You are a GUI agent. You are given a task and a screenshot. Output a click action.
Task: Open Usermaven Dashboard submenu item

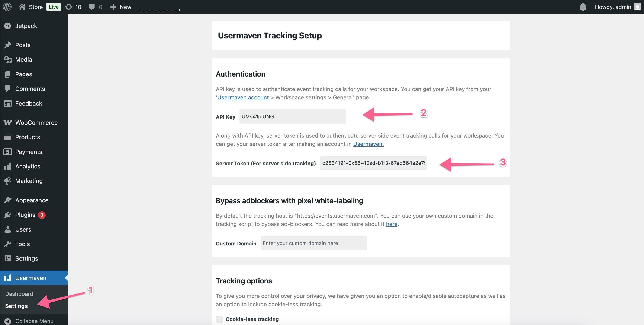19,294
